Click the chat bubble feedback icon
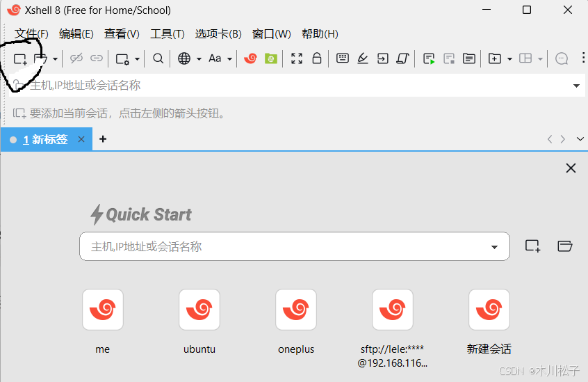 point(562,58)
